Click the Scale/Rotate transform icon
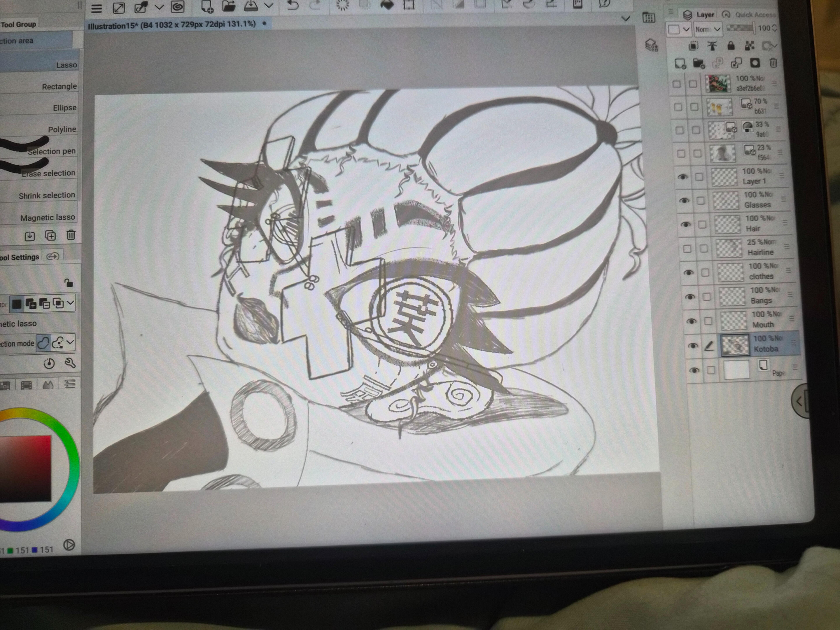The image size is (840, 630). click(409, 5)
